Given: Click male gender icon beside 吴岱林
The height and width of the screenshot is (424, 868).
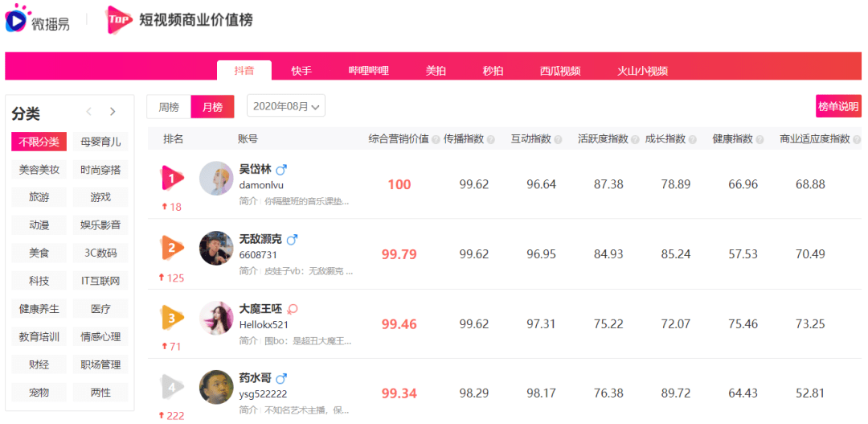Looking at the screenshot, I should point(281,170).
